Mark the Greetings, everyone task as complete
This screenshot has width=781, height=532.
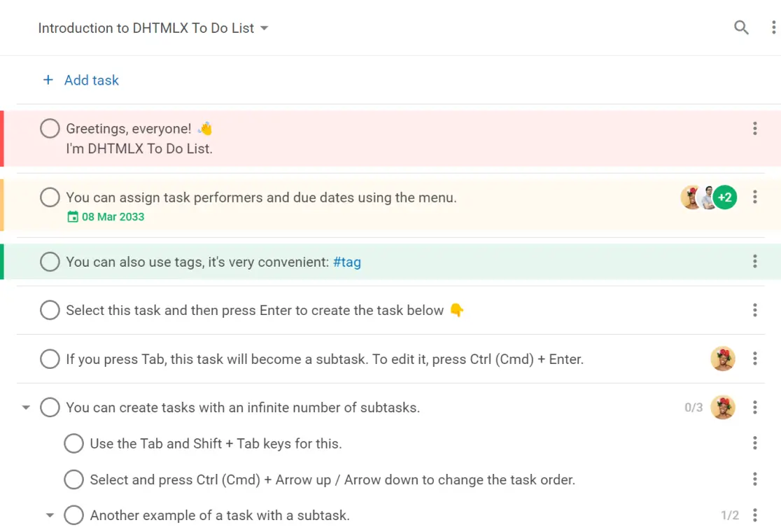pyautogui.click(x=50, y=129)
